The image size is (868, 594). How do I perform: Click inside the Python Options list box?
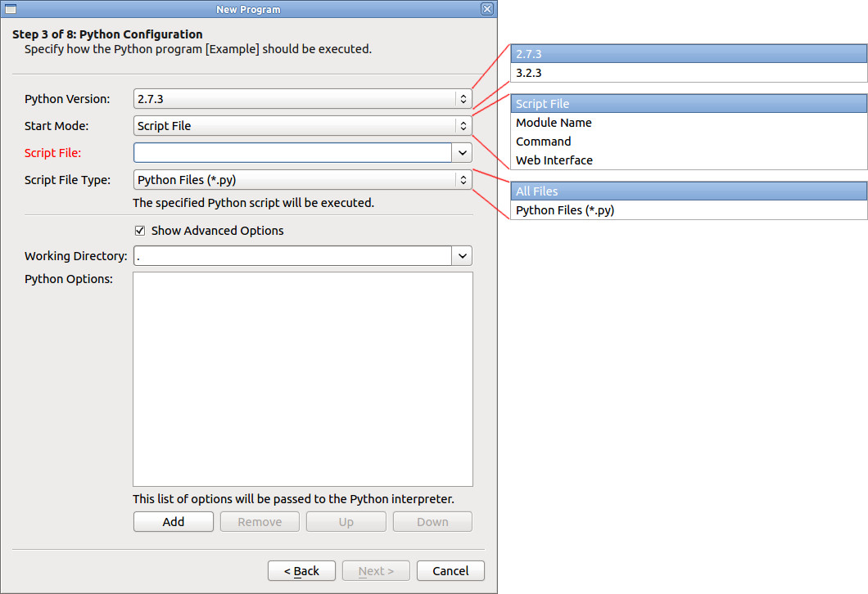click(303, 379)
